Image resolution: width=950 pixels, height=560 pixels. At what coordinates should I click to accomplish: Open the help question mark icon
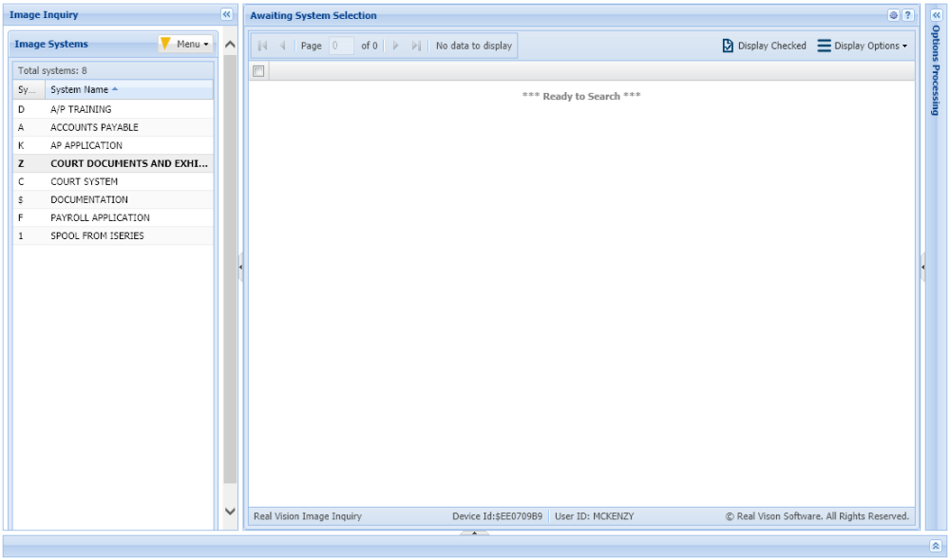pos(907,15)
